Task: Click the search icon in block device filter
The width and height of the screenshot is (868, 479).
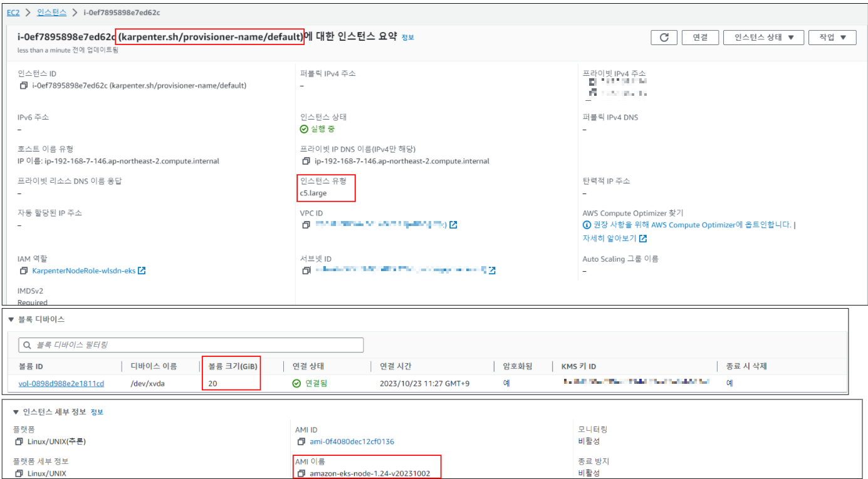Action: (x=27, y=345)
